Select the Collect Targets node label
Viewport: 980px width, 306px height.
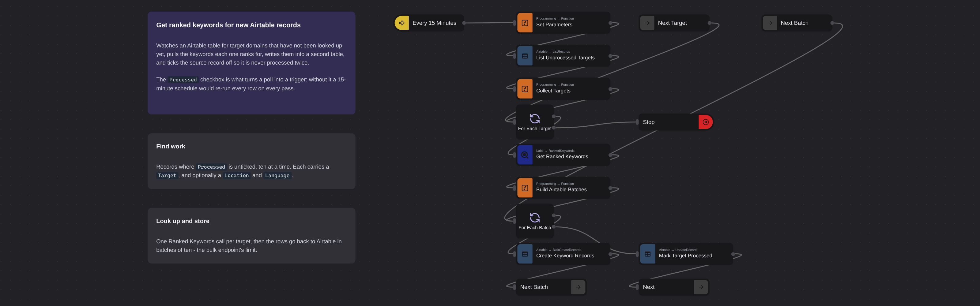click(553, 91)
